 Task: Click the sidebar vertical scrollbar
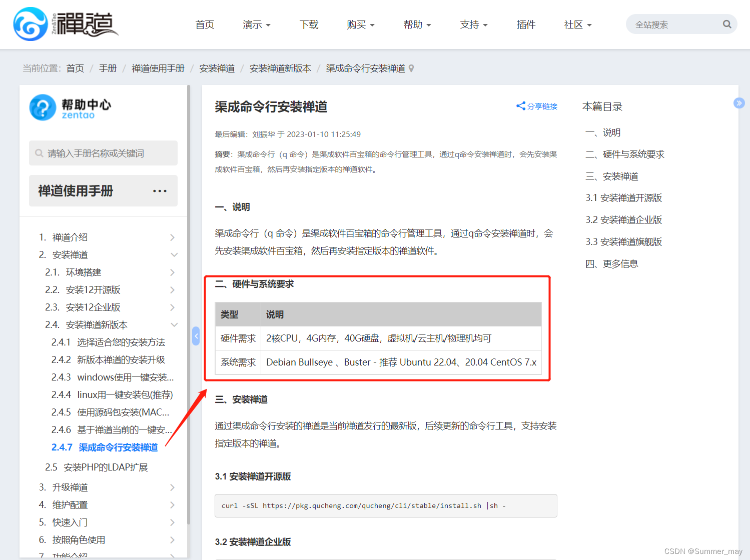pyautogui.click(x=189, y=305)
